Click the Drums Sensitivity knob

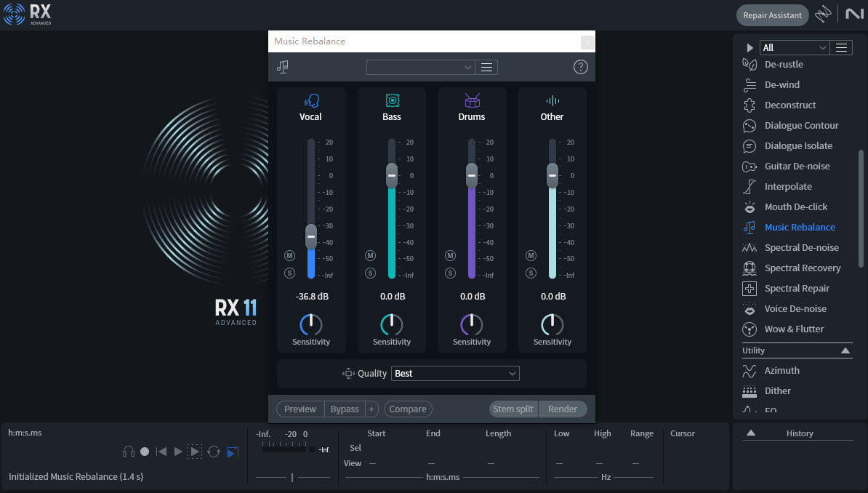click(x=472, y=324)
